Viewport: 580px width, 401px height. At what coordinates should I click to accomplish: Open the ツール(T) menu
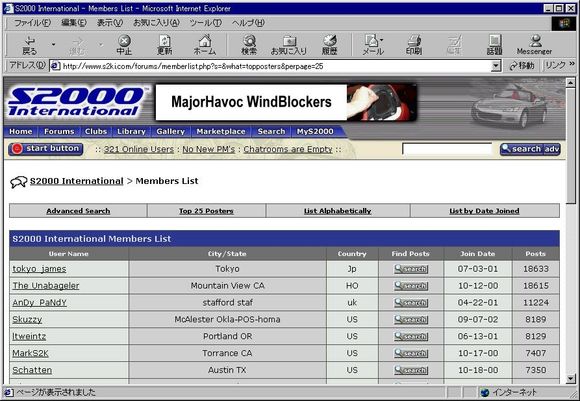pyautogui.click(x=206, y=23)
